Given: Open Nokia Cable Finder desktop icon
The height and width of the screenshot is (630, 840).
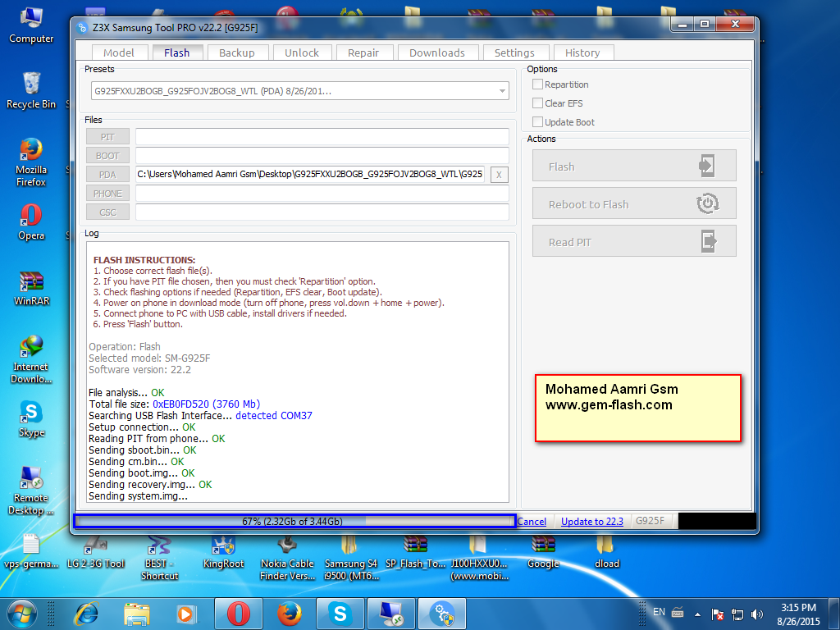Looking at the screenshot, I should 287,557.
